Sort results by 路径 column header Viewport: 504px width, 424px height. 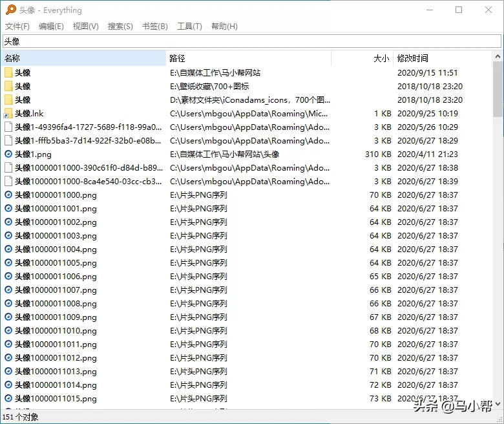point(249,58)
